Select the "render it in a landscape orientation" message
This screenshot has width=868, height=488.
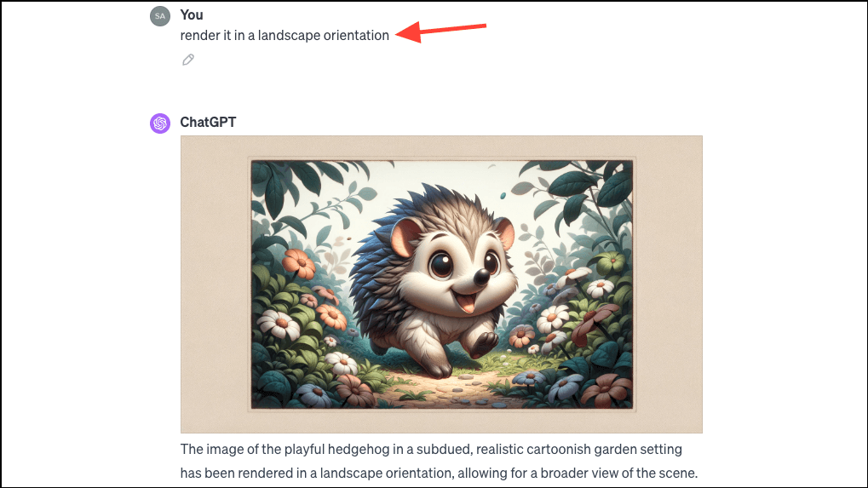click(x=285, y=36)
